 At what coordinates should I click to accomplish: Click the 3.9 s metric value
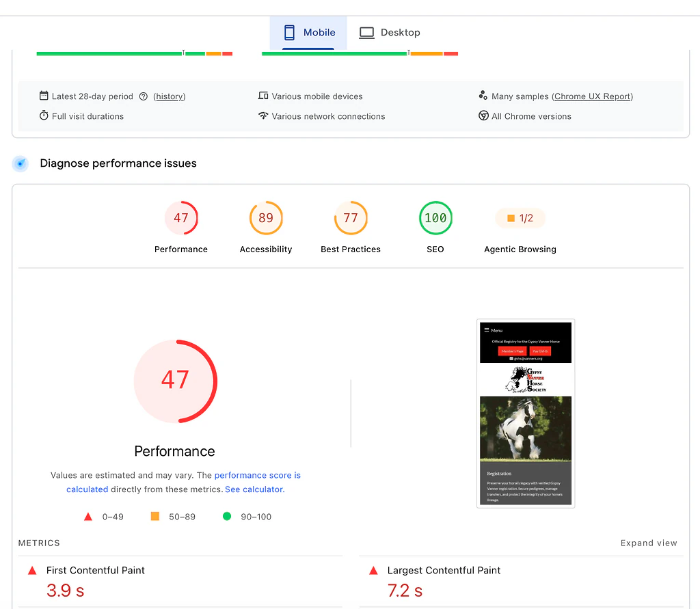coord(65,591)
